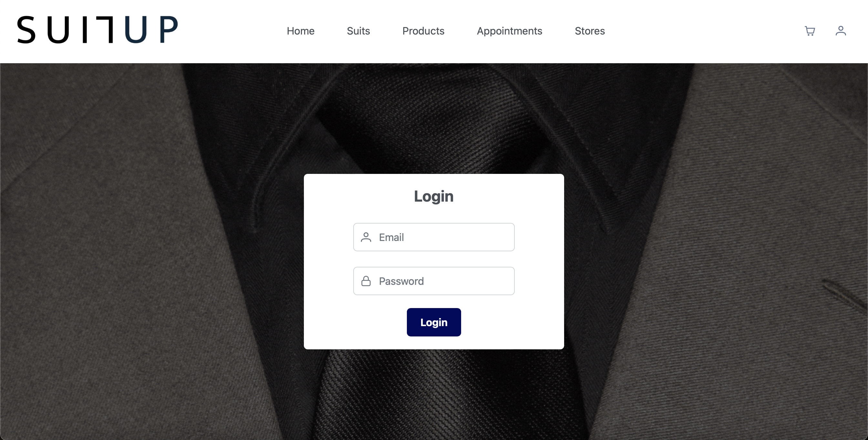
Task: Click the cart icon in navigation bar
Action: (x=810, y=30)
